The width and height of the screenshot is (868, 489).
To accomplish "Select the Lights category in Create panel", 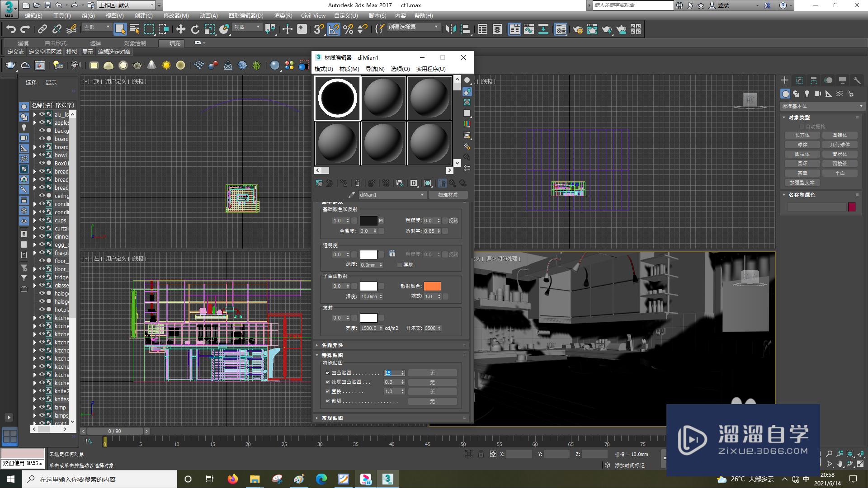I will click(807, 94).
